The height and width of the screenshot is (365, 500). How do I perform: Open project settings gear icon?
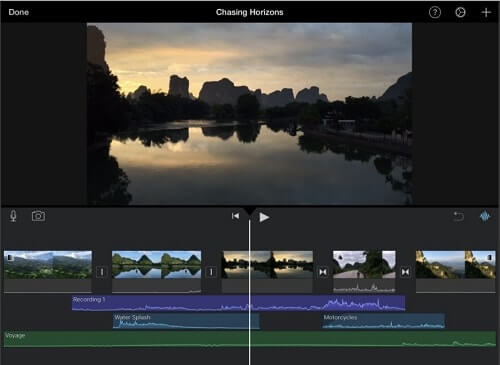coord(460,12)
